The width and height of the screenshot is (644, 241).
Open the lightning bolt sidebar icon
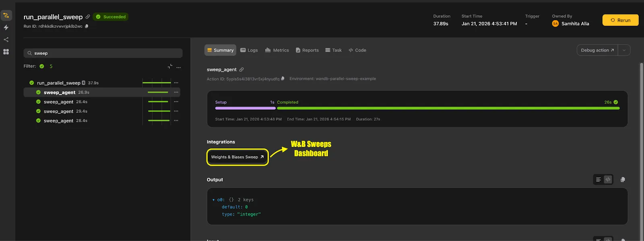[x=6, y=27]
